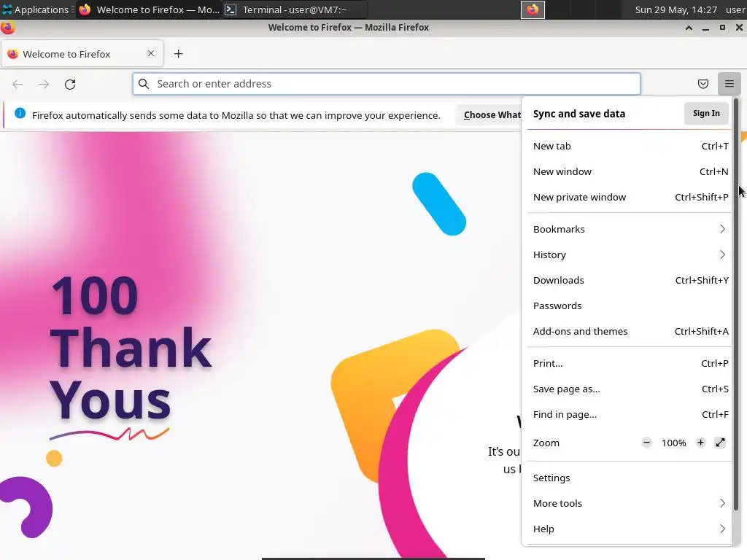The height and width of the screenshot is (560, 747).
Task: Switch to Terminal - user@VM7 taskbar window
Action: click(x=295, y=9)
